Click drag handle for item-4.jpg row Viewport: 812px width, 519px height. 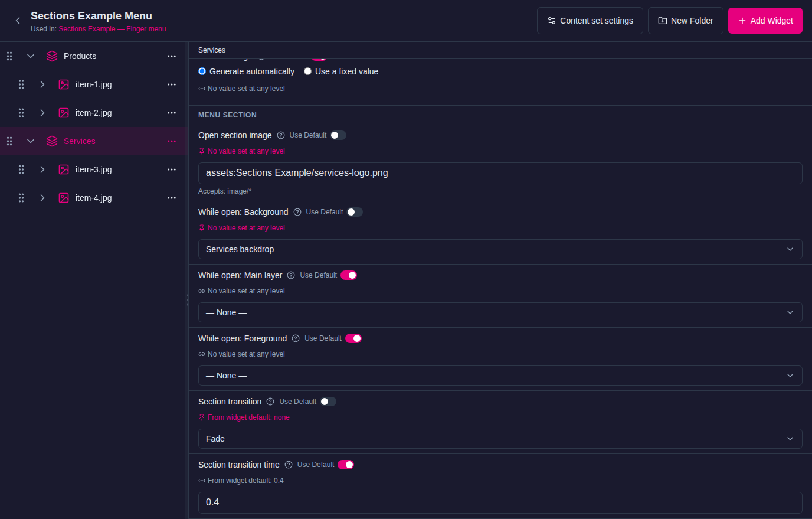pos(21,198)
